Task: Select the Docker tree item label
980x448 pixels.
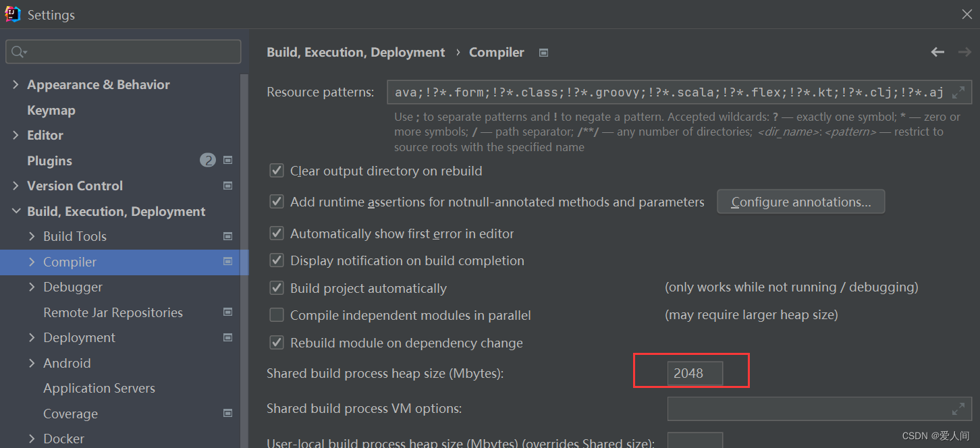Action: pos(63,439)
